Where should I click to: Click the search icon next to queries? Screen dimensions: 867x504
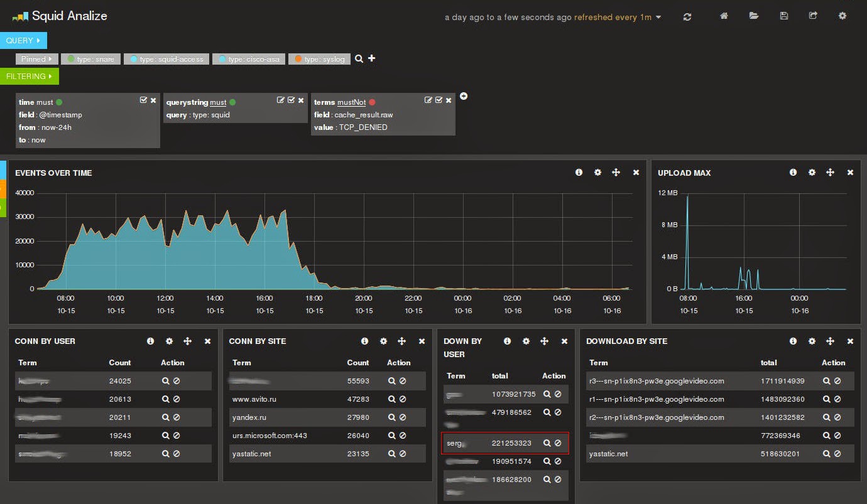[359, 58]
